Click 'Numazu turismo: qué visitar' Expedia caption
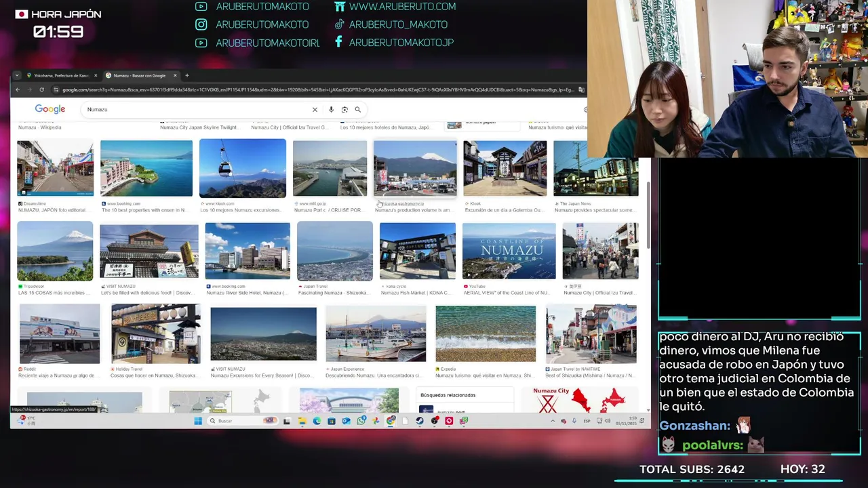Image resolution: width=868 pixels, height=488 pixels. coord(486,375)
